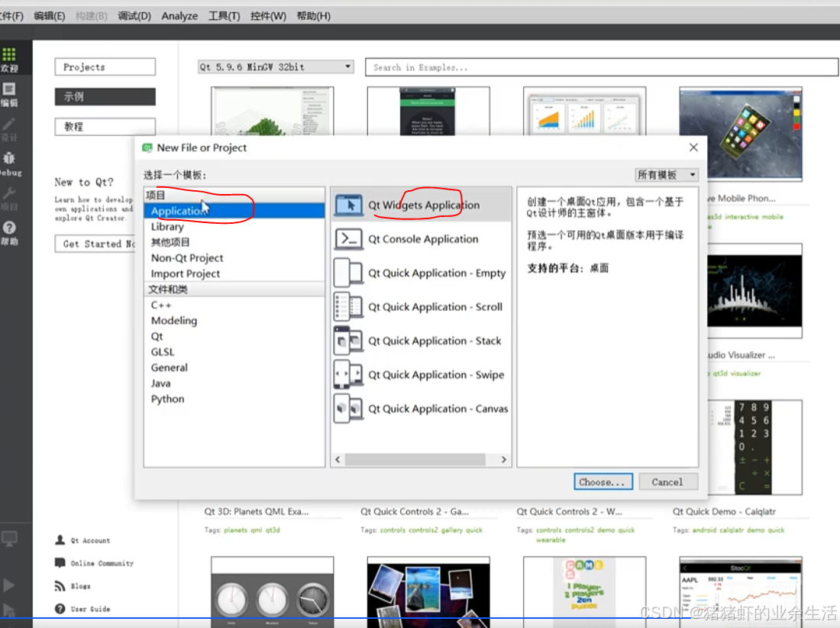Image resolution: width=840 pixels, height=628 pixels.
Task: Select Qt Quick Application - Canvas icon
Action: pos(348,408)
